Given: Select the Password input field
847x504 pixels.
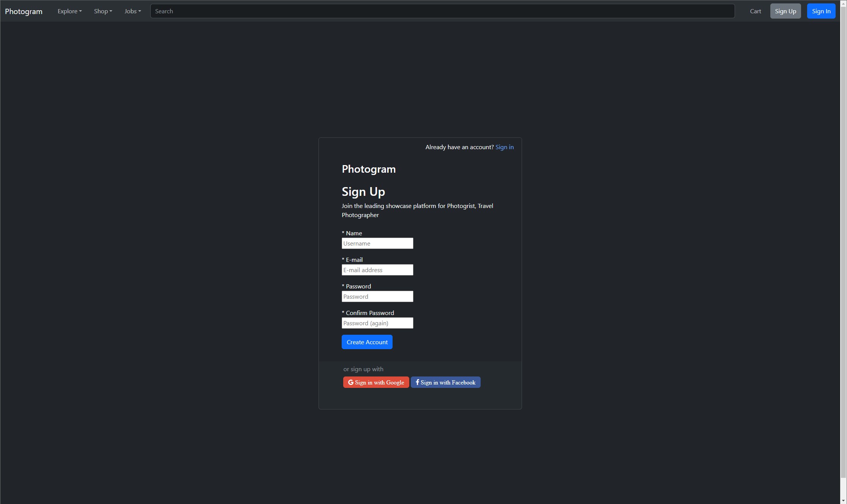Looking at the screenshot, I should (x=377, y=296).
